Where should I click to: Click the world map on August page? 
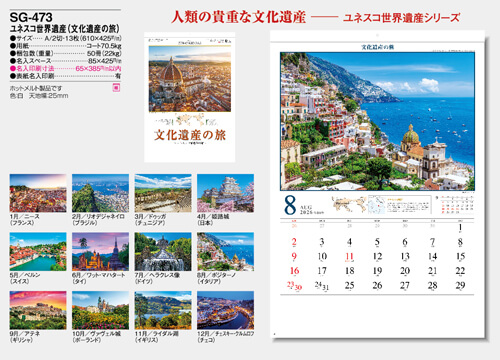[x=349, y=204]
